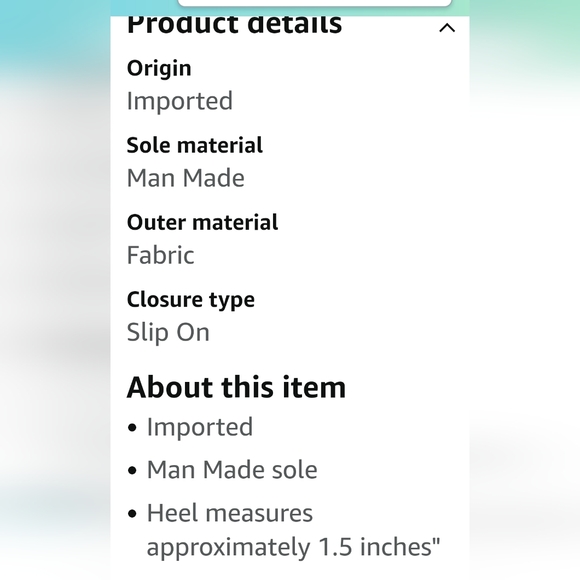Click the Product details heading

coord(235,24)
